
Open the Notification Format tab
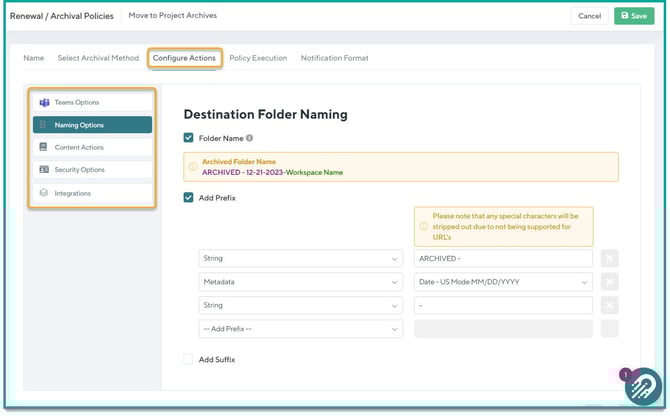coord(334,58)
